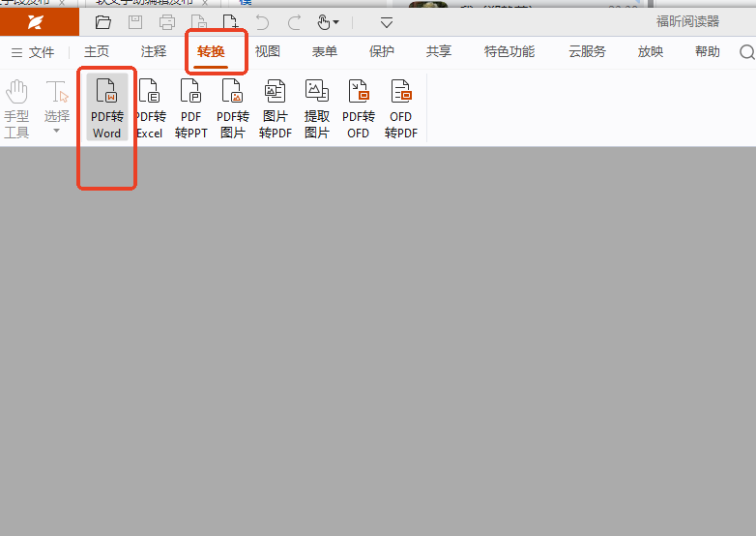Screen dimensions: 756x536
Task: Expand the touch mode hand dropdown
Action: [x=335, y=22]
